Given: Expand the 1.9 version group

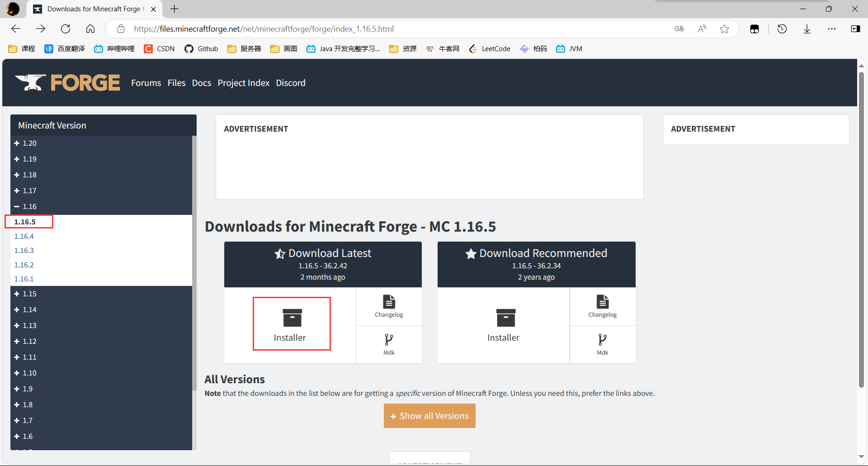Looking at the screenshot, I should pos(24,389).
